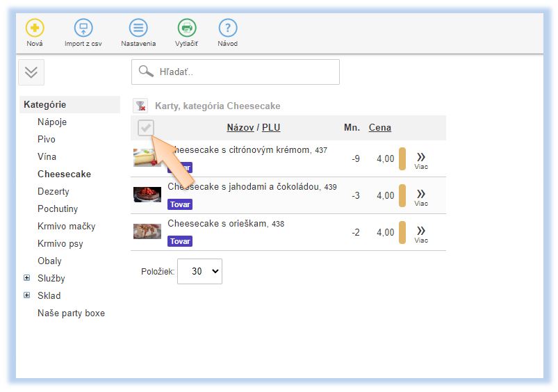Click Viac arrows for Cheesecake s orieškam
558x392 pixels.
[x=421, y=233]
